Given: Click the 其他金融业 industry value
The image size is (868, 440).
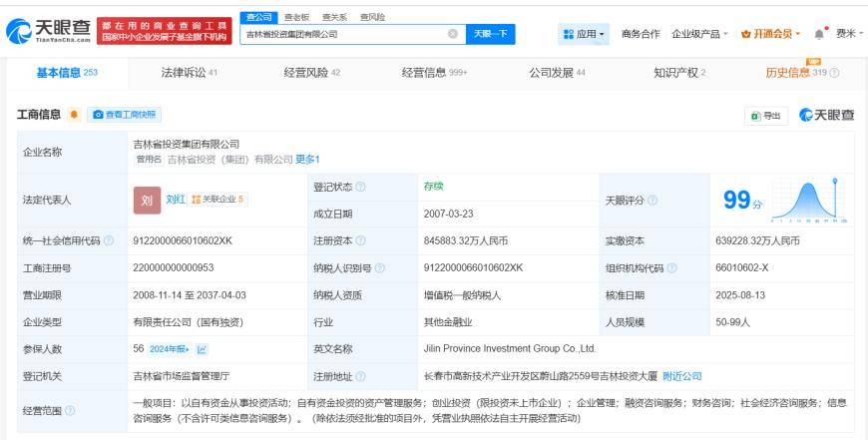Looking at the screenshot, I should pos(448,322).
